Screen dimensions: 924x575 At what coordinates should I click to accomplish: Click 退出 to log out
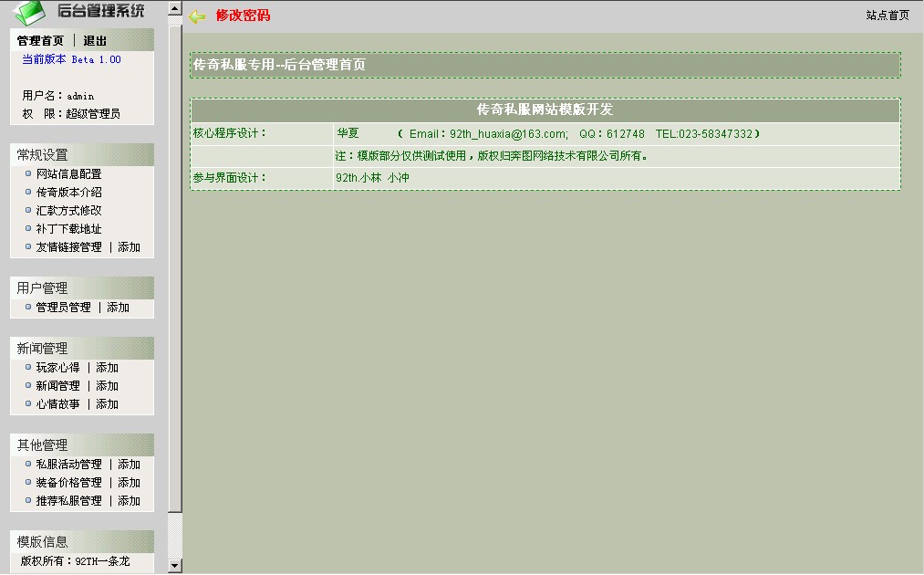pyautogui.click(x=95, y=41)
